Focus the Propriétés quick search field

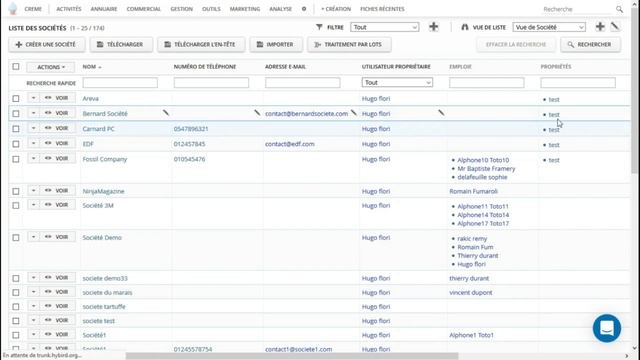[x=578, y=82]
